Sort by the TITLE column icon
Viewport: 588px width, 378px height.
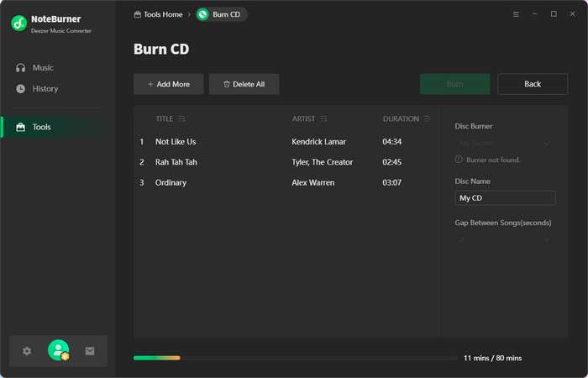(x=181, y=119)
